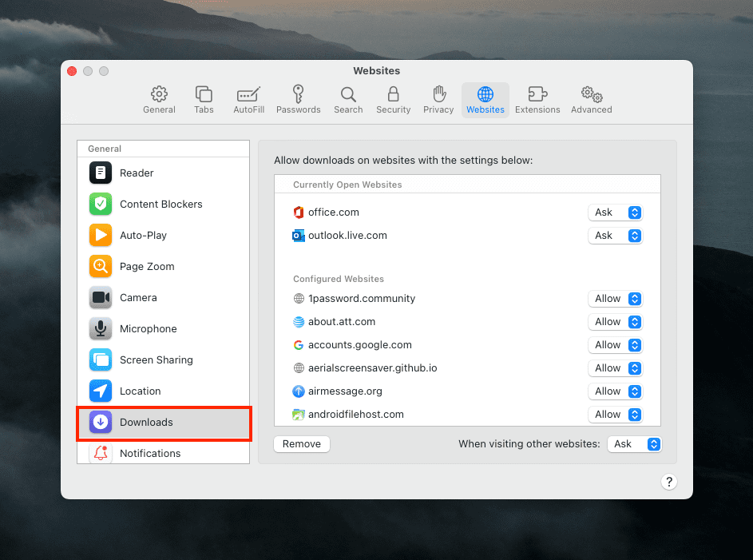Click the Content Blockers shield icon
753x560 pixels.
click(101, 205)
